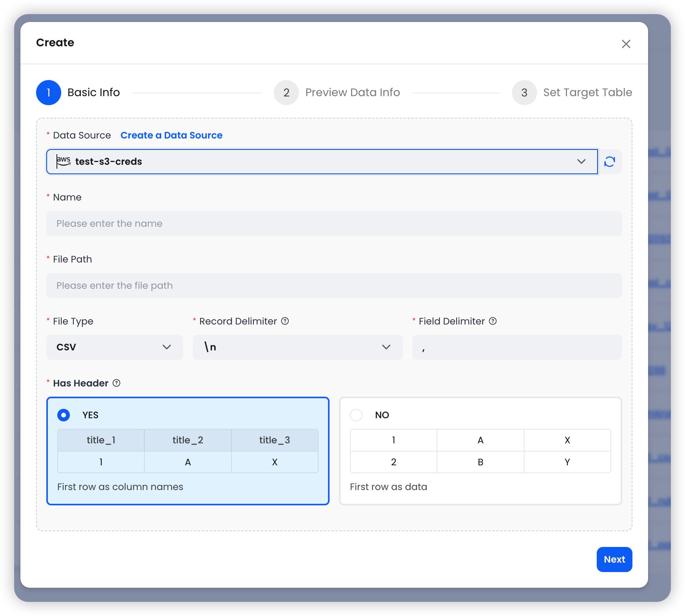Go to the Set Target Table step
This screenshot has height=616, width=685.
pyautogui.click(x=588, y=92)
